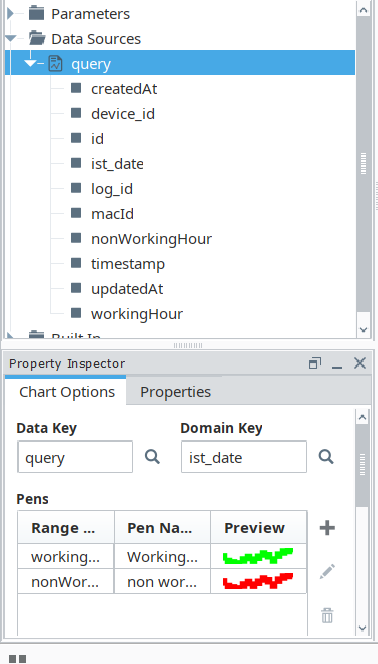Click the Domain Key ist_date field
The width and height of the screenshot is (378, 664).
[x=244, y=456]
